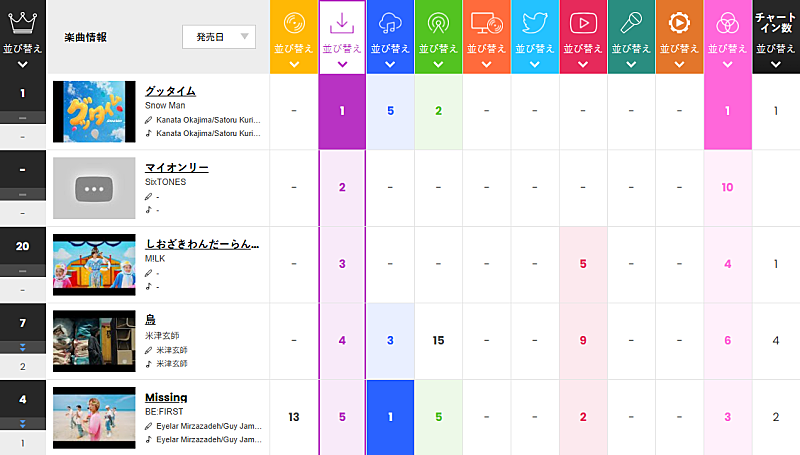Open the 発売日 dropdown
The image size is (800, 455).
(x=219, y=37)
